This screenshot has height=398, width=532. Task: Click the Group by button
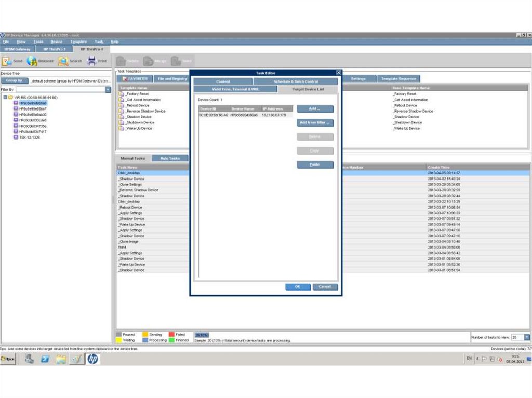(14, 80)
